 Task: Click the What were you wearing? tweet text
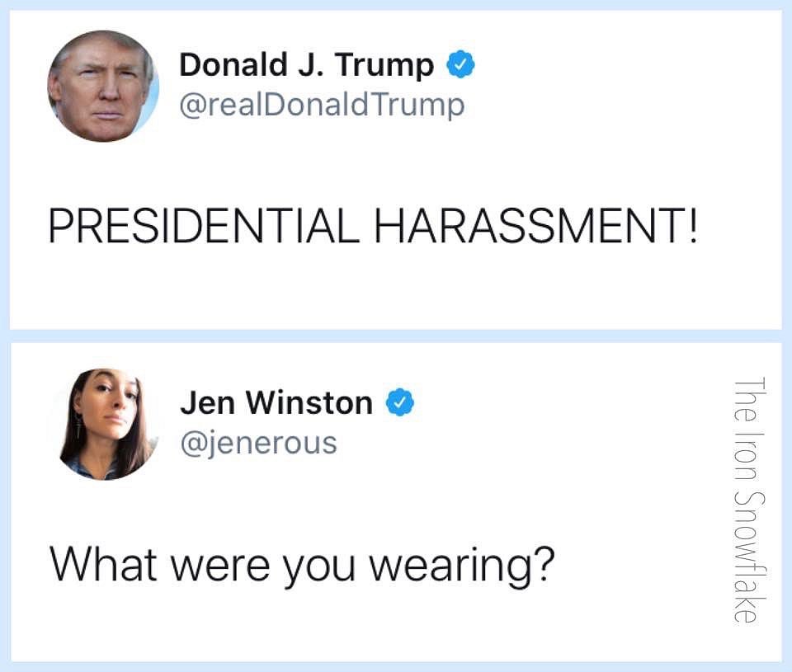pos(302,566)
